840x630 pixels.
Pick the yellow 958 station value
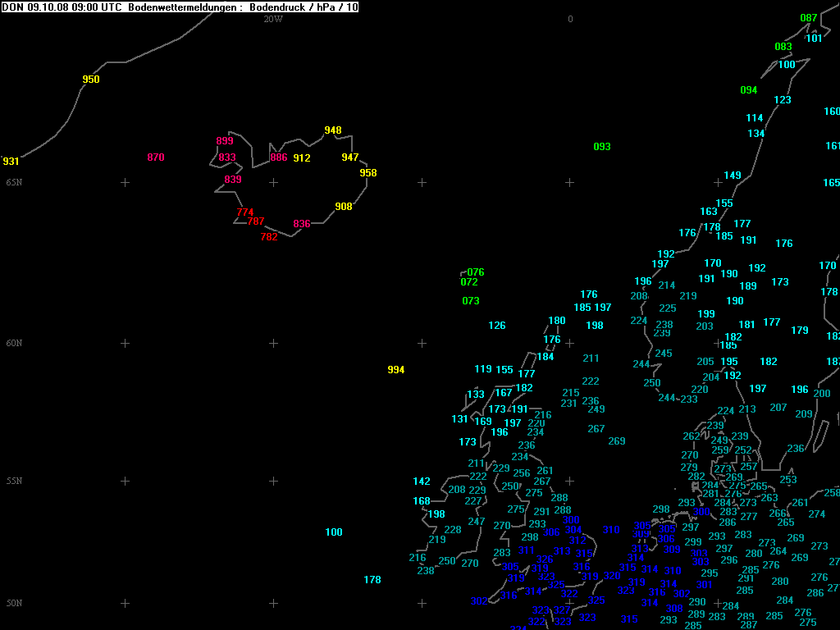pos(368,173)
